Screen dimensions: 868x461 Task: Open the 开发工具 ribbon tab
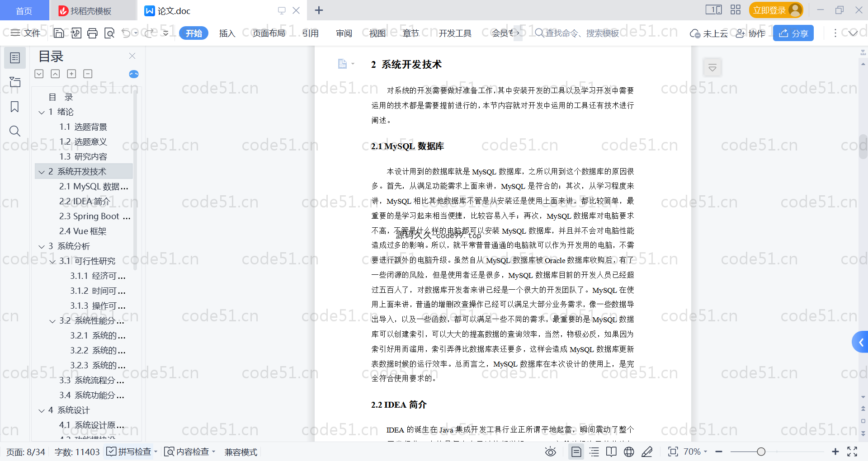pyautogui.click(x=455, y=33)
